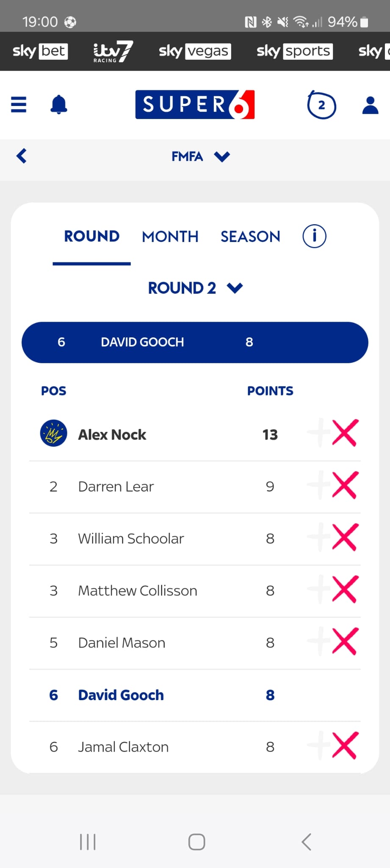The width and height of the screenshot is (390, 868).
Task: Tap the round counter badge showing 2
Action: pyautogui.click(x=321, y=105)
